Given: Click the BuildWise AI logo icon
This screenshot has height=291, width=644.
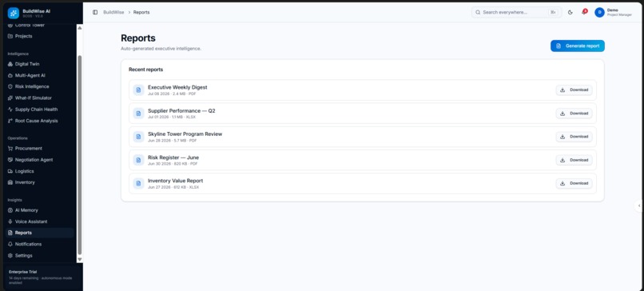Looking at the screenshot, I should point(13,13).
